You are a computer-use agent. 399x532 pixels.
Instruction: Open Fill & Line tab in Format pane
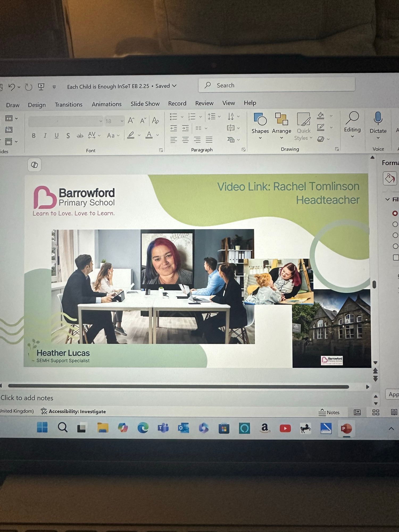pyautogui.click(x=390, y=178)
